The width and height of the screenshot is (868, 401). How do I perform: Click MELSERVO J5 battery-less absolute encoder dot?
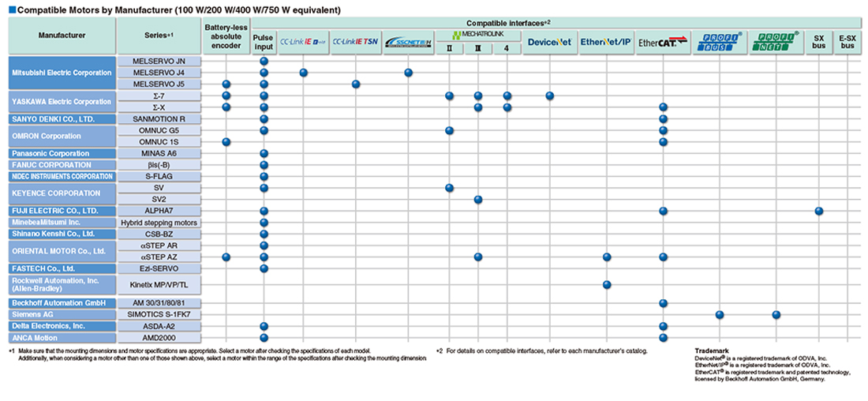[x=226, y=84]
